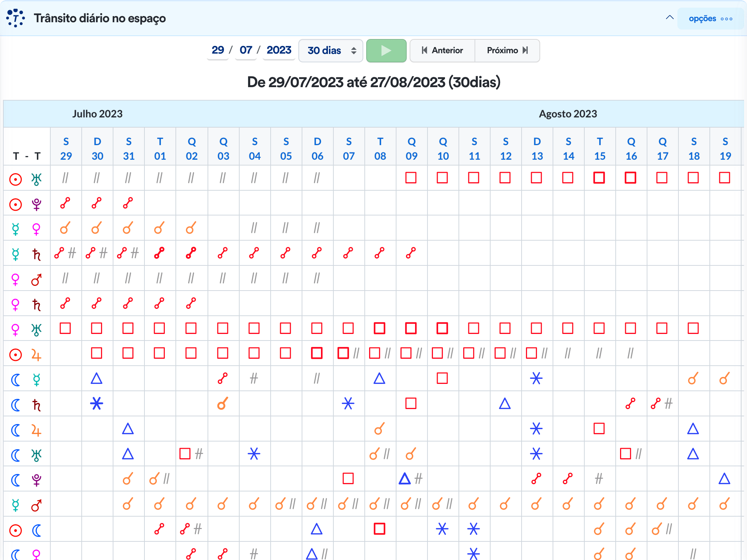Select the S 19 day column header
747x560 pixels.
[725, 148]
